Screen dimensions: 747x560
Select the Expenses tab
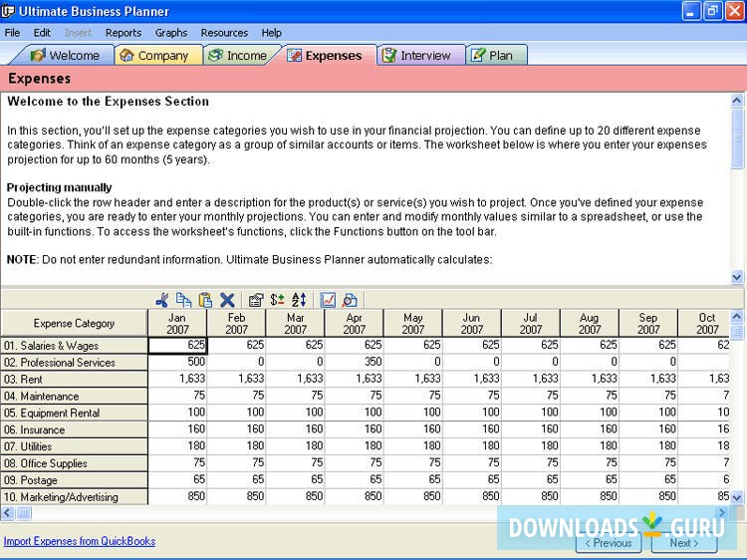[328, 55]
